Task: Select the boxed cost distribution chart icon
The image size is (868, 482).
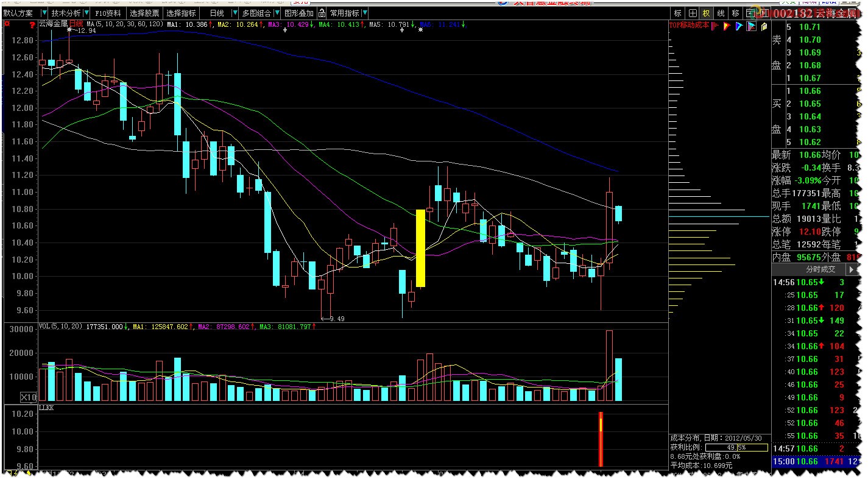Action: 752,26
